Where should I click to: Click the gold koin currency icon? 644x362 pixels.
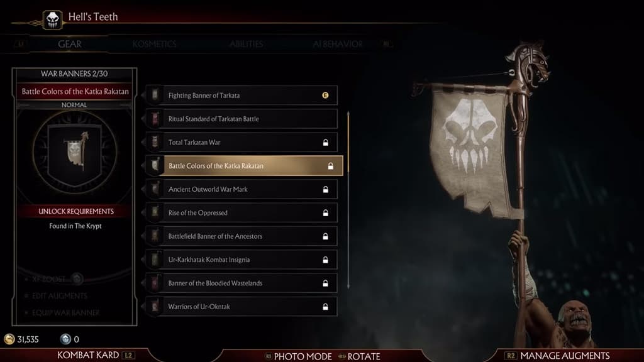click(9, 339)
